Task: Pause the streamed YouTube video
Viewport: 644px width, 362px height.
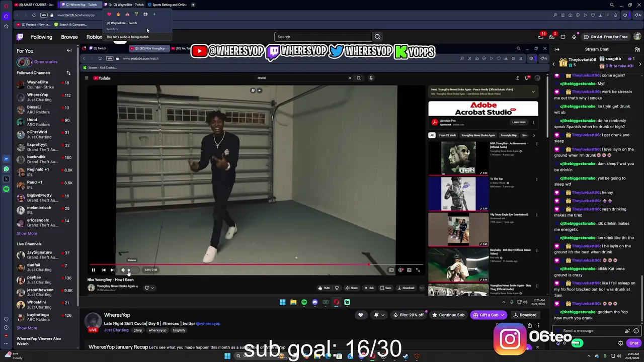Action: pos(93,270)
